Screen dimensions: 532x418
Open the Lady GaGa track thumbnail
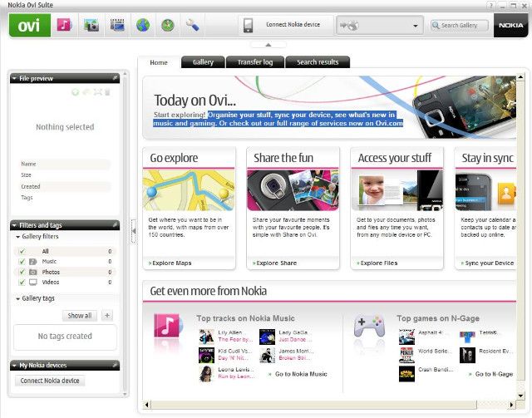(267, 337)
